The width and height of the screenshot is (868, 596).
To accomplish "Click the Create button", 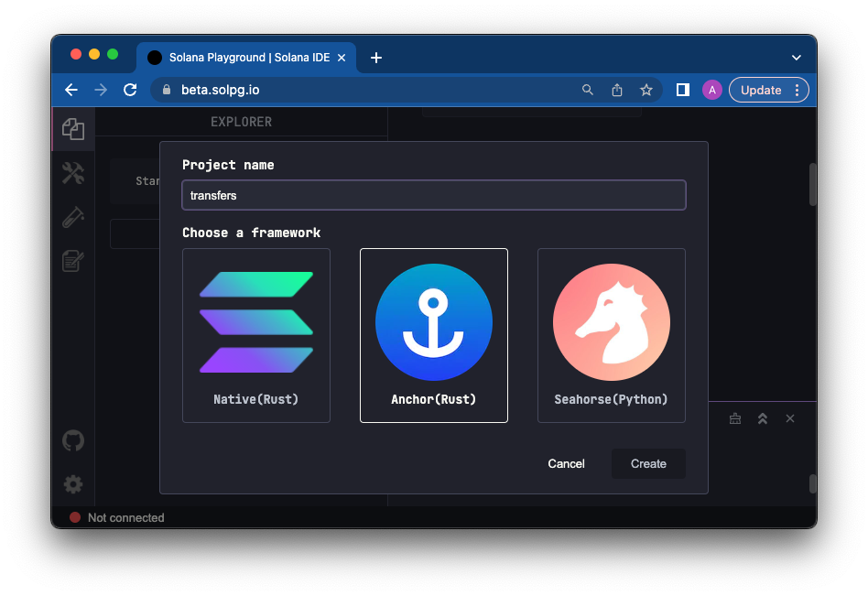I will (x=648, y=463).
